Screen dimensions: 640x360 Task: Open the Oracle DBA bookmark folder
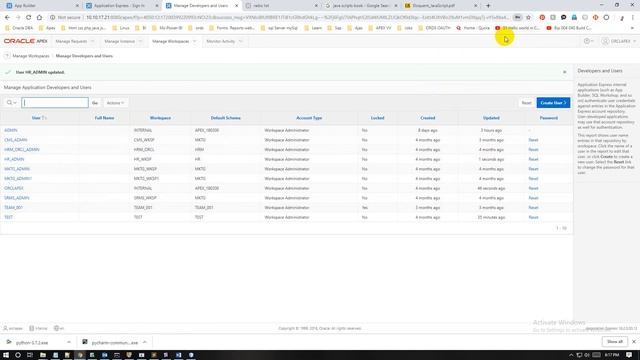pyautogui.click(x=19, y=28)
